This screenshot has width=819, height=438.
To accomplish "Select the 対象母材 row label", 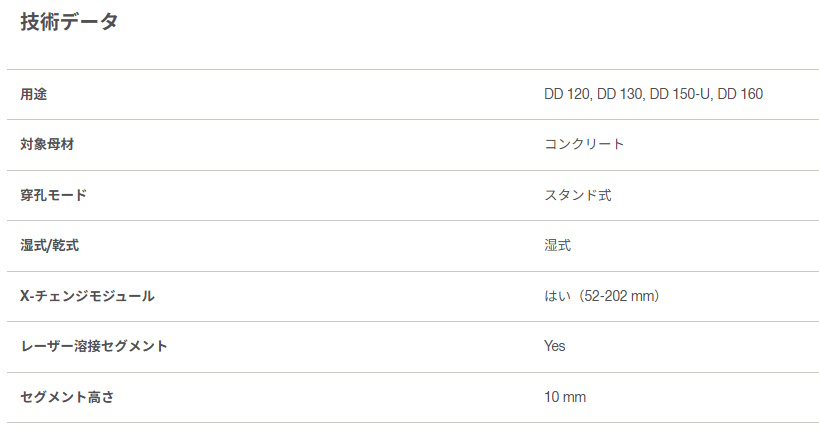I will (47, 145).
